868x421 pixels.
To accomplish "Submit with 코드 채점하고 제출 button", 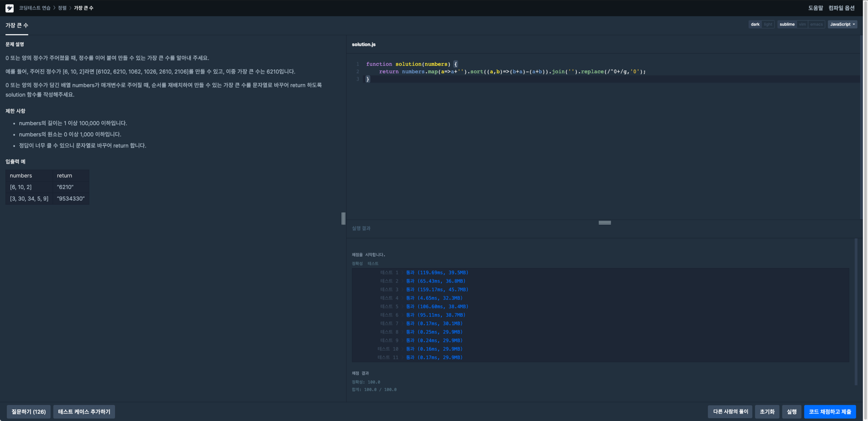I will point(830,412).
